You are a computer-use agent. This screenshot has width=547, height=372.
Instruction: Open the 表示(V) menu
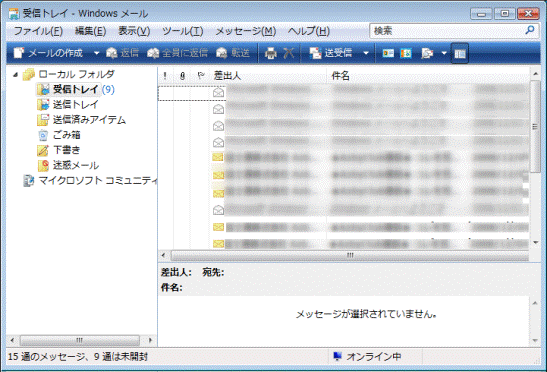(x=134, y=31)
